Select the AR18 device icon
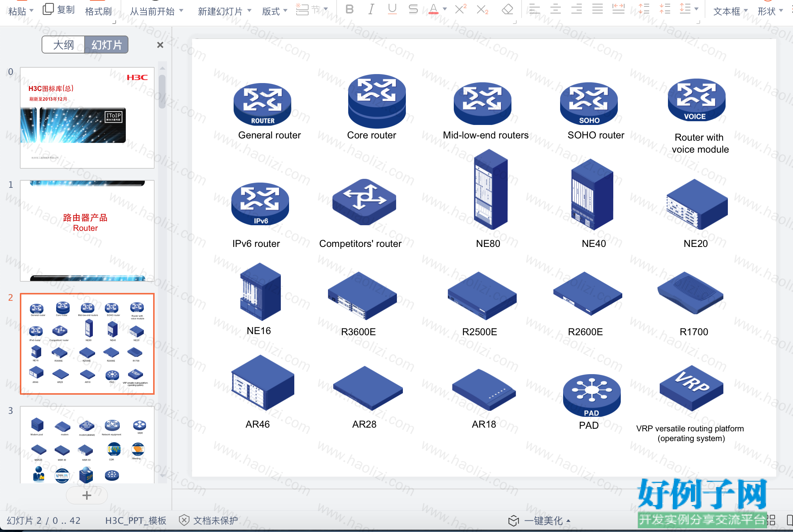This screenshot has width=793, height=532. click(x=484, y=390)
